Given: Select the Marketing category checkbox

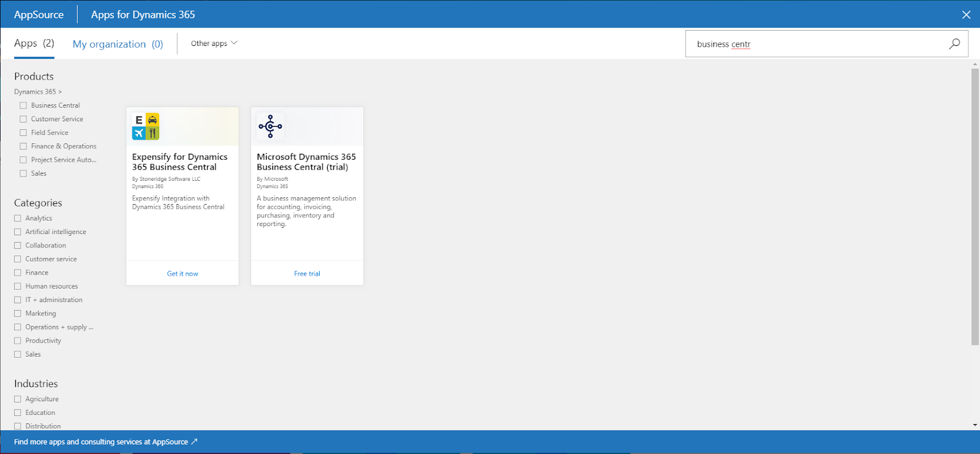Looking at the screenshot, I should [18, 314].
